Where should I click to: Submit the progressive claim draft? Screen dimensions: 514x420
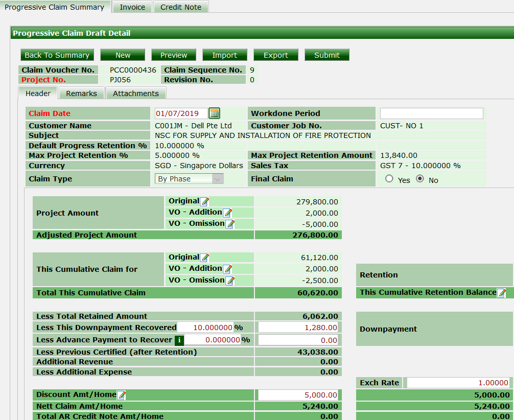pos(326,55)
